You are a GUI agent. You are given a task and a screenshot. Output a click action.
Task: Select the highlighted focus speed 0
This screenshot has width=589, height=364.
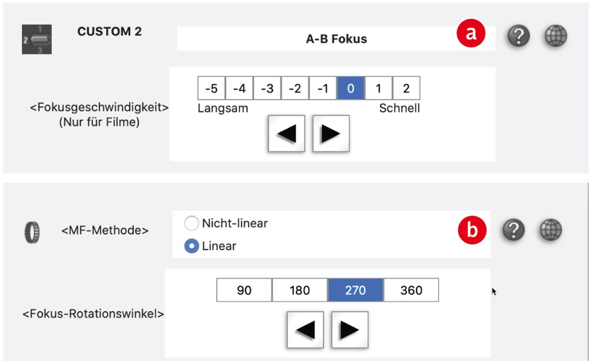click(350, 88)
